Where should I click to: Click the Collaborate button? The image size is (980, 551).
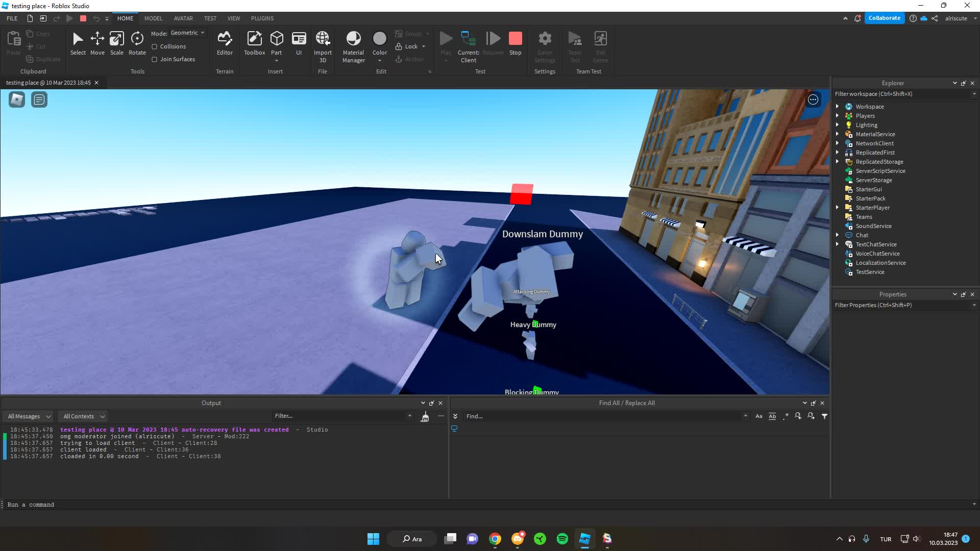click(884, 18)
